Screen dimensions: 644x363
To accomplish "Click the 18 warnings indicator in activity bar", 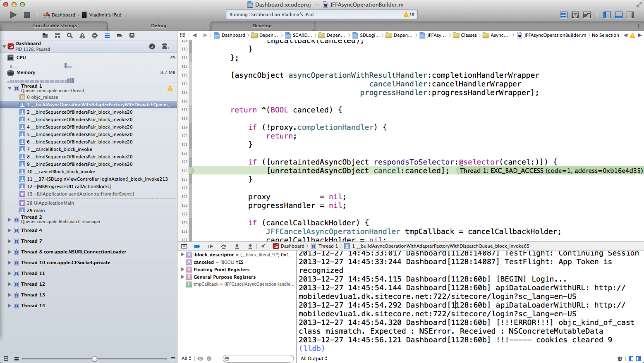I will (x=409, y=14).
